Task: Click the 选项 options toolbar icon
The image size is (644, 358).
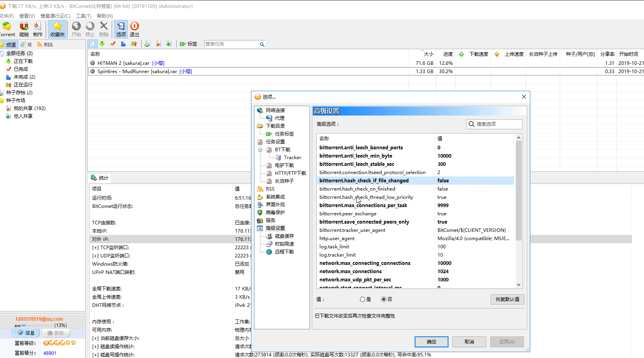Action: (121, 29)
